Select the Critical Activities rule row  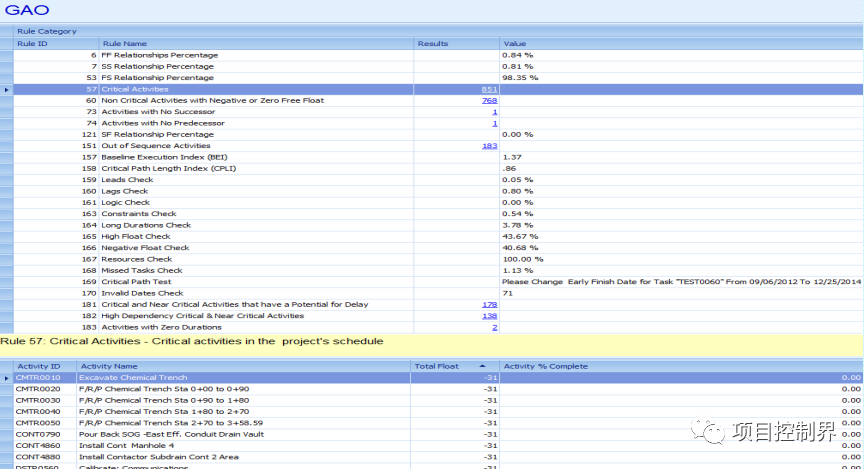pyautogui.click(x=439, y=89)
